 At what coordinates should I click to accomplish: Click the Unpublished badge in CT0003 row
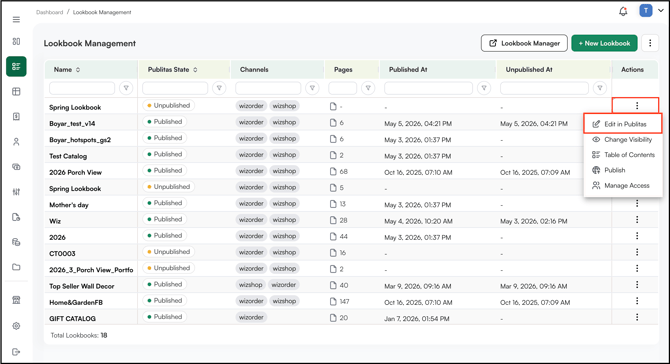[168, 252]
